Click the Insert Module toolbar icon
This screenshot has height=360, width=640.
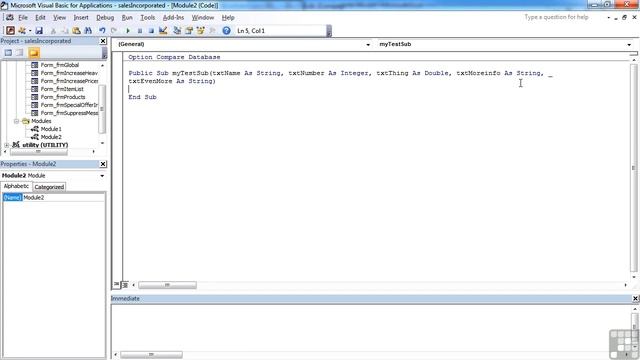tap(22, 31)
